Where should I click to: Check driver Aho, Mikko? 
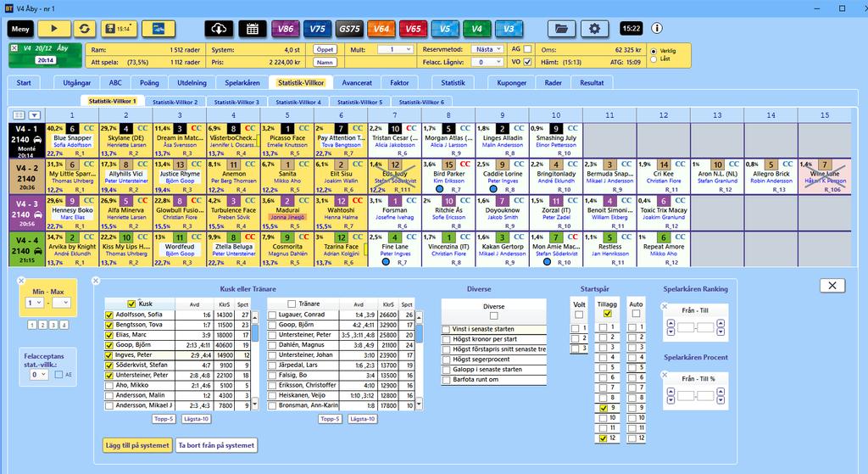(x=109, y=386)
